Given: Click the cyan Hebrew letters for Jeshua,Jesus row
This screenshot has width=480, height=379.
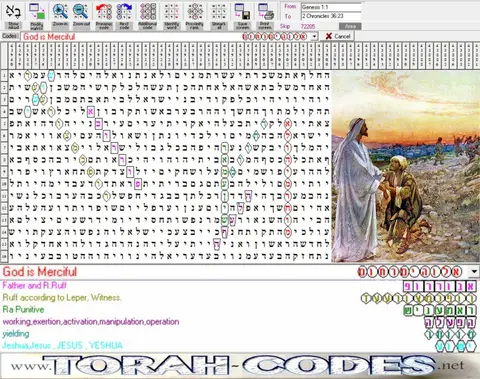Looking at the screenshot, I should click(x=456, y=346).
